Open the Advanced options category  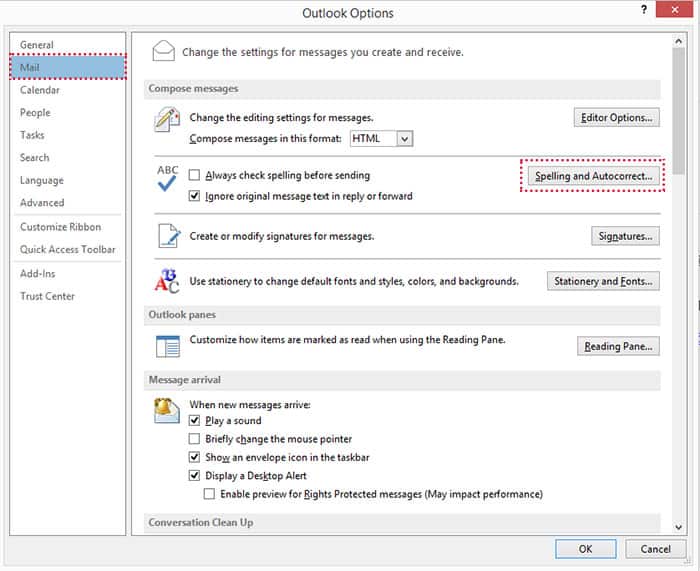pos(68,203)
